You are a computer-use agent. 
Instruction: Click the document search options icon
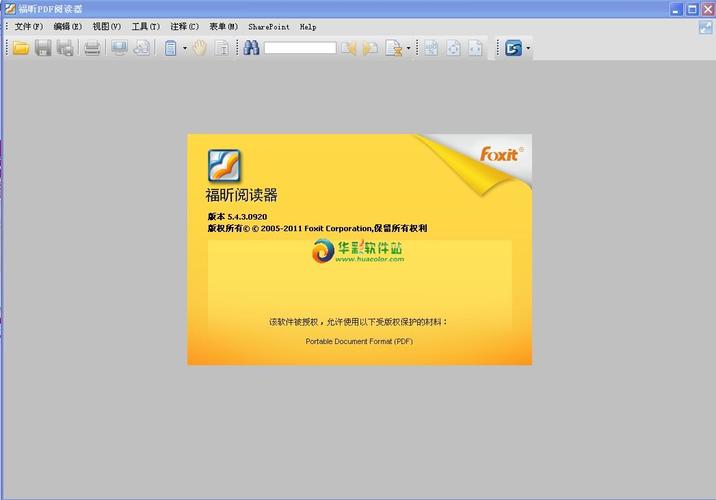coord(394,48)
